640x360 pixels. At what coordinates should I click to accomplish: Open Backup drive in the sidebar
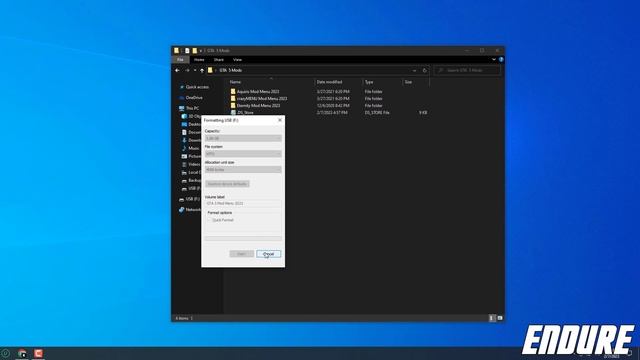click(191, 180)
